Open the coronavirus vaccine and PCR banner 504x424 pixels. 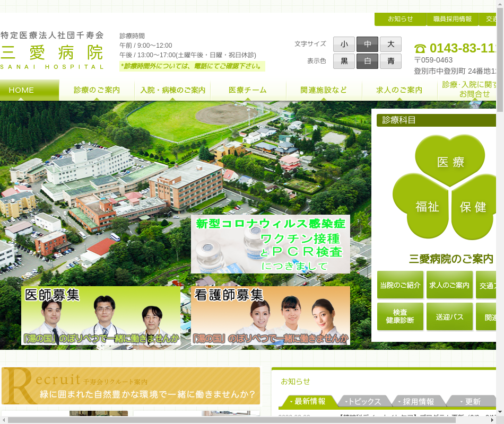pos(271,244)
